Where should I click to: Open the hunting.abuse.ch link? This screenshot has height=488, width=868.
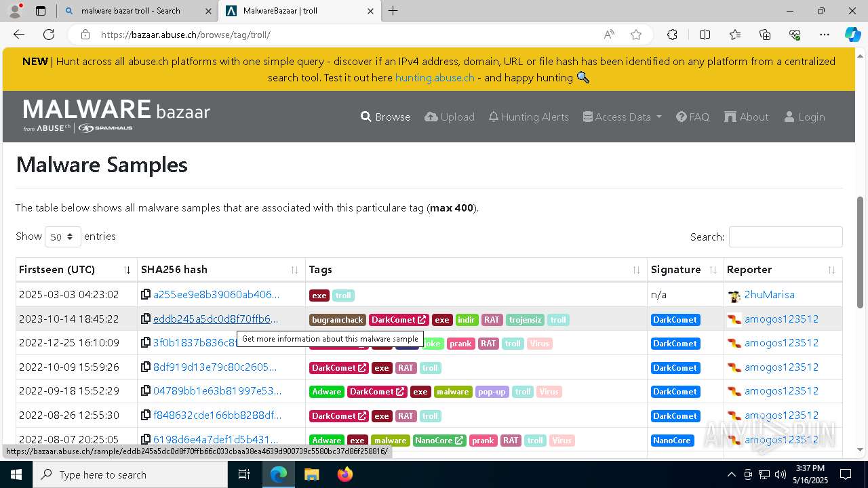coord(435,77)
